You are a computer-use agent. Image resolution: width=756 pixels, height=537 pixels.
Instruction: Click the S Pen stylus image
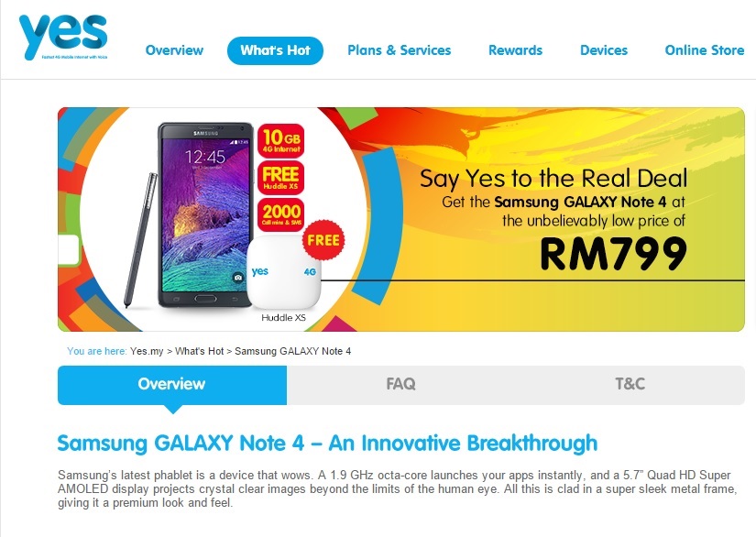140,240
